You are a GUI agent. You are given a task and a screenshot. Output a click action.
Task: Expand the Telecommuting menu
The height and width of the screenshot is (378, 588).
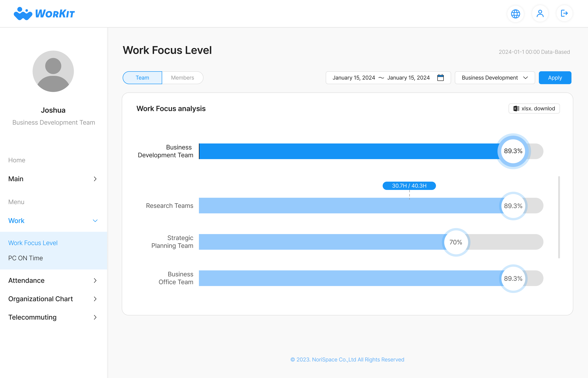tap(95, 317)
